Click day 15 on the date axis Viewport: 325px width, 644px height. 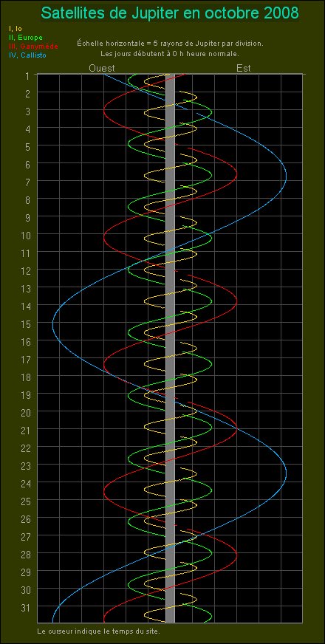25,323
